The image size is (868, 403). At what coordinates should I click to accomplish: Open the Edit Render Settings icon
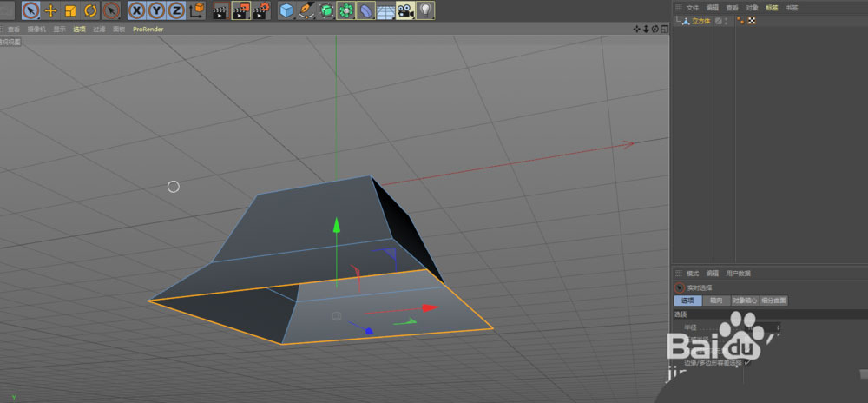tap(260, 10)
